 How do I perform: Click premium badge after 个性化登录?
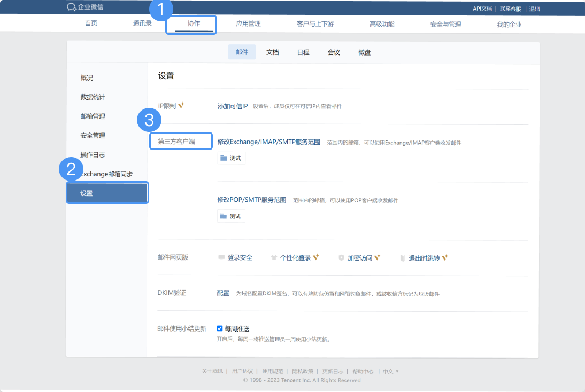click(x=316, y=257)
